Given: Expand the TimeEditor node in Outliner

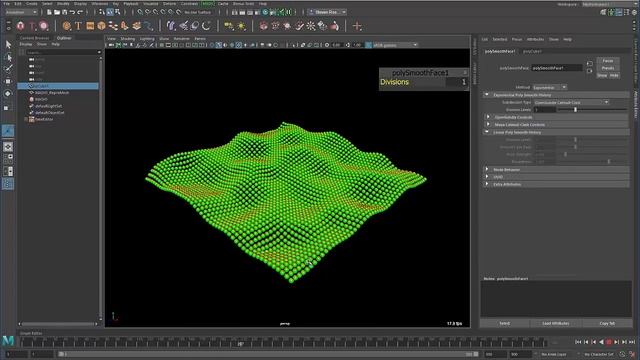Looking at the screenshot, I should click(x=26, y=119).
